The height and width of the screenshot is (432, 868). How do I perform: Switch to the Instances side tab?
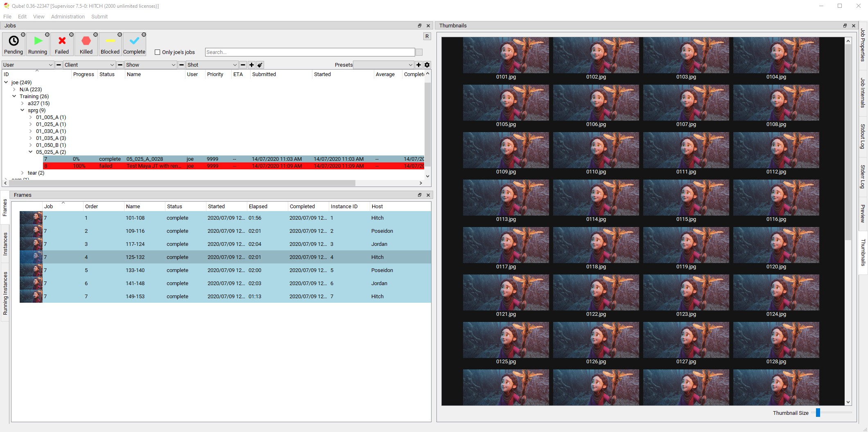(x=5, y=244)
